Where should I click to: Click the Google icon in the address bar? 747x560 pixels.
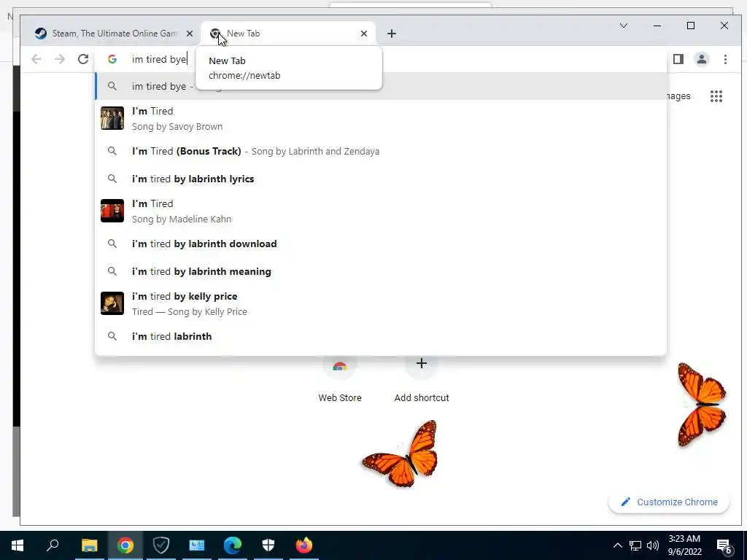point(112,59)
